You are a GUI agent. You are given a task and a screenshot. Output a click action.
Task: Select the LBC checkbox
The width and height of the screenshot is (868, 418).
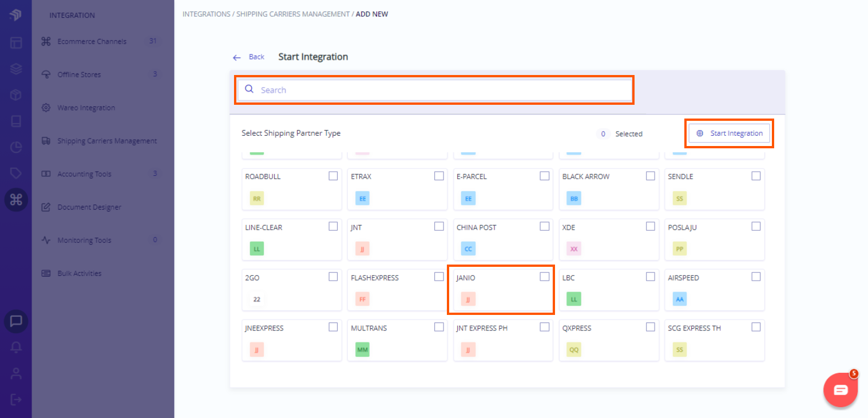[651, 277]
